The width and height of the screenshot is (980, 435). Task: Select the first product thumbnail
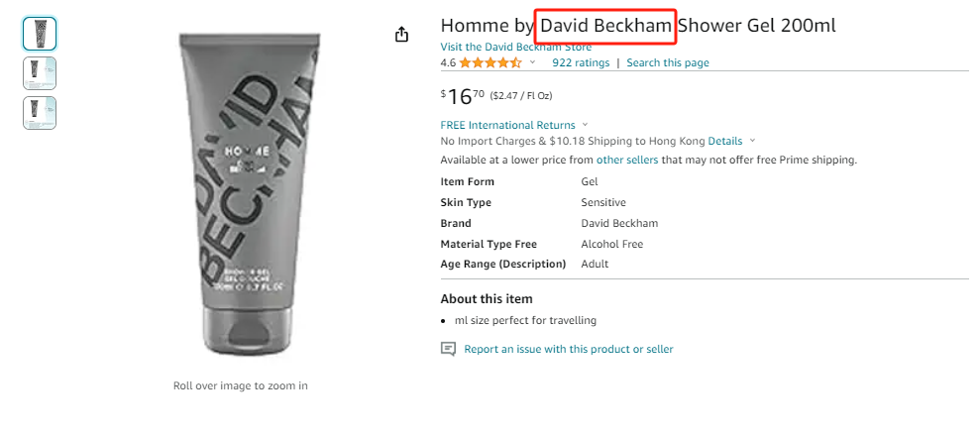(x=40, y=34)
